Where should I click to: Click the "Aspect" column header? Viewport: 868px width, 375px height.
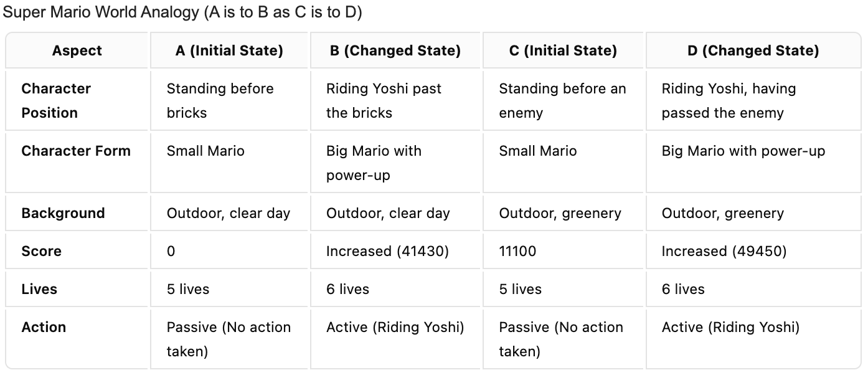pyautogui.click(x=77, y=50)
